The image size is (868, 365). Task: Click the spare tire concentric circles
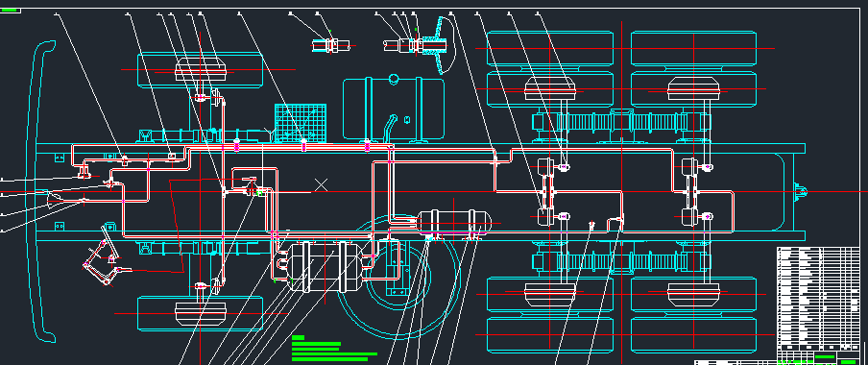tap(398, 277)
